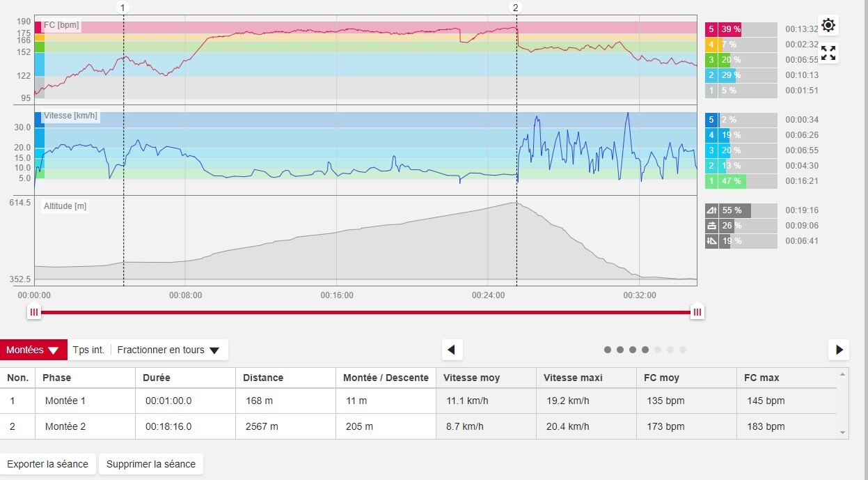Open the Montées dropdown
This screenshot has height=480, width=868.
[33, 350]
